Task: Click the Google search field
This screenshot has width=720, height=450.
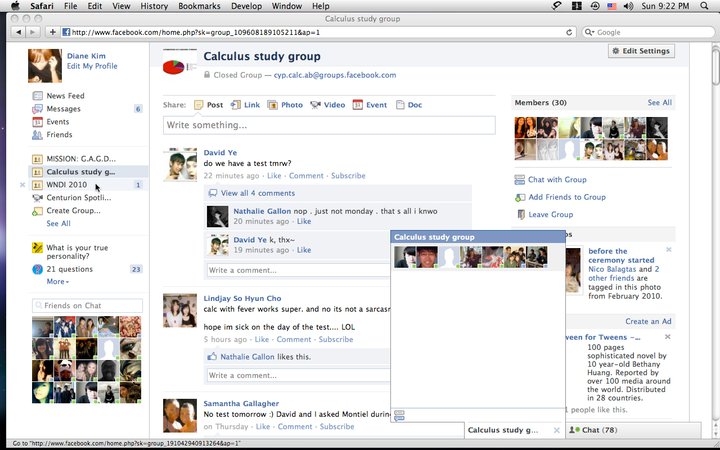Action: tap(648, 32)
